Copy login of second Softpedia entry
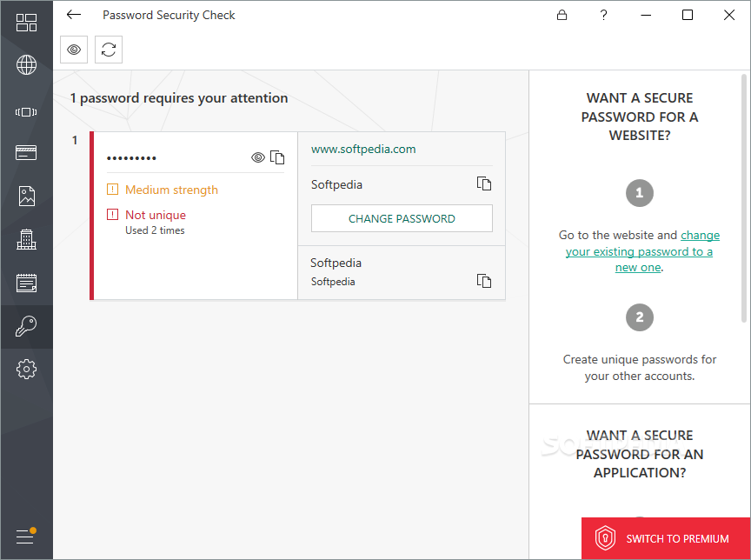This screenshot has width=751, height=560. [484, 281]
